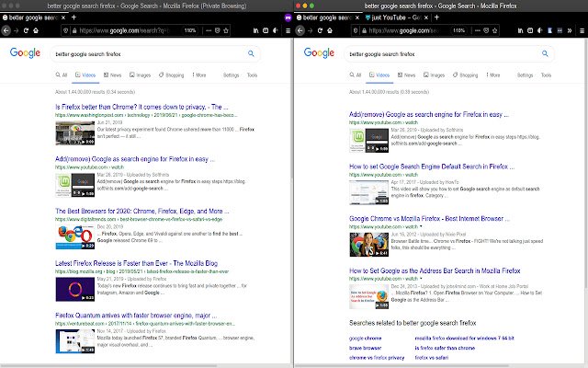Open Settings in private window results
This screenshot has width=588, height=368.
(x=231, y=75)
